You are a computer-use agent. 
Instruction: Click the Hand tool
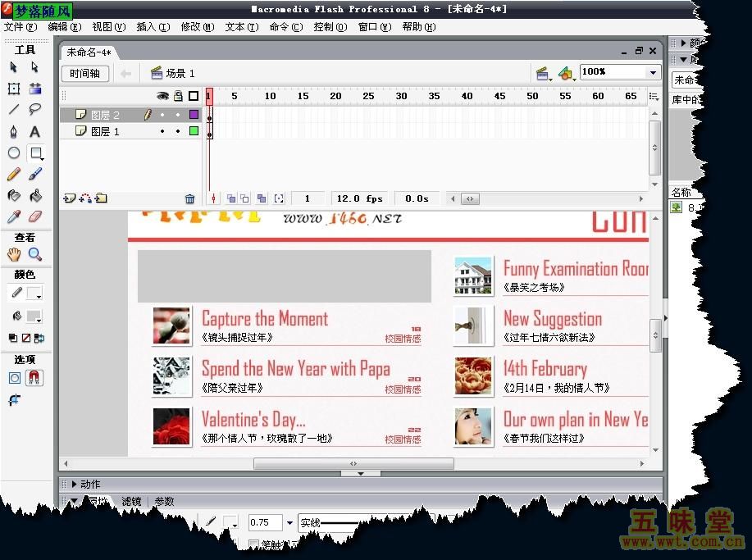14,255
